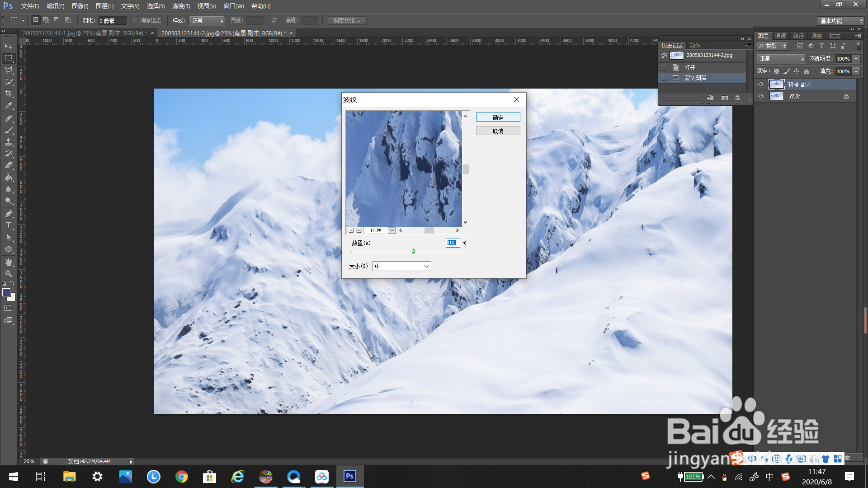The height and width of the screenshot is (488, 868).
Task: Open the 滤镜 menu
Action: click(x=181, y=6)
